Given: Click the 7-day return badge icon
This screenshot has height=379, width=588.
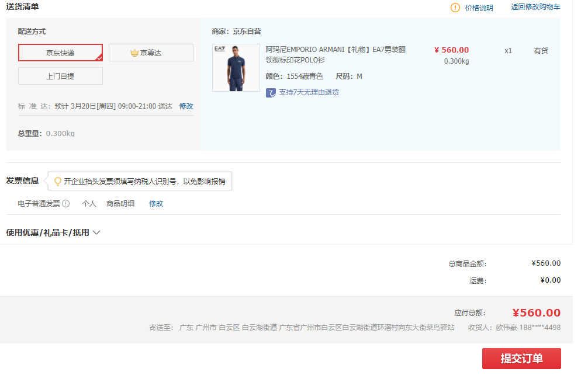Looking at the screenshot, I should click(271, 92).
